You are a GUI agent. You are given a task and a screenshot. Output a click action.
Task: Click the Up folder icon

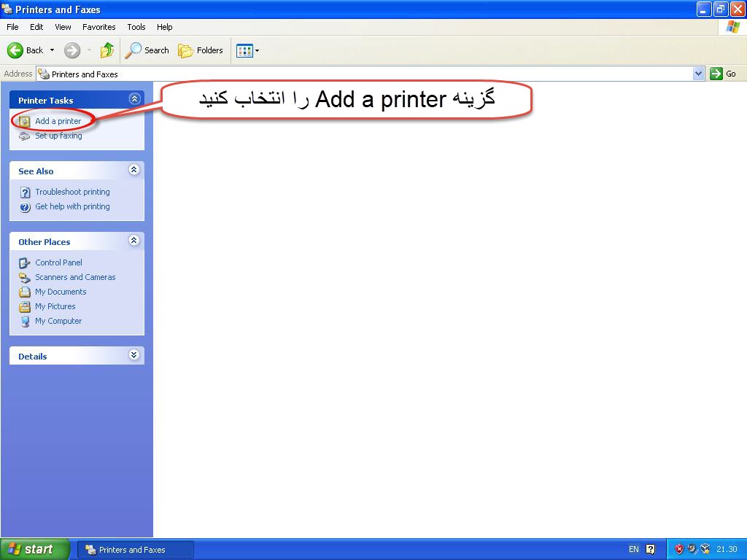(x=107, y=50)
